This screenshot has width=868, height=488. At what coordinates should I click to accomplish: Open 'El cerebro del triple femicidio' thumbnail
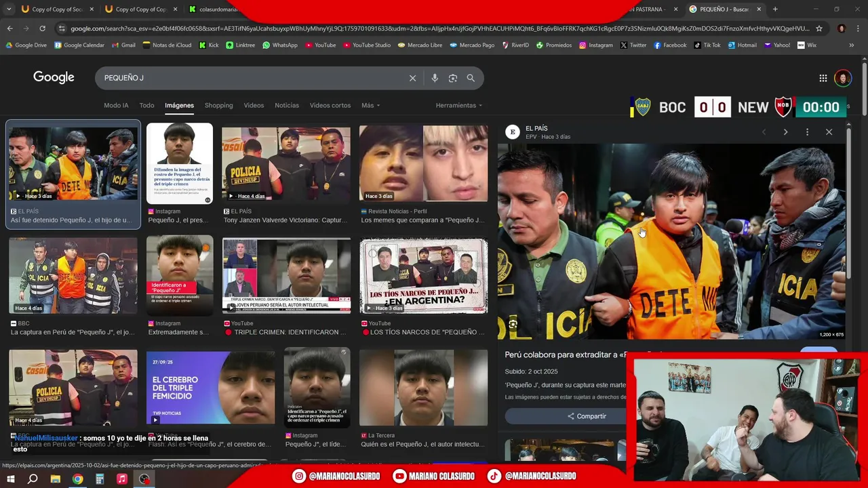211,388
